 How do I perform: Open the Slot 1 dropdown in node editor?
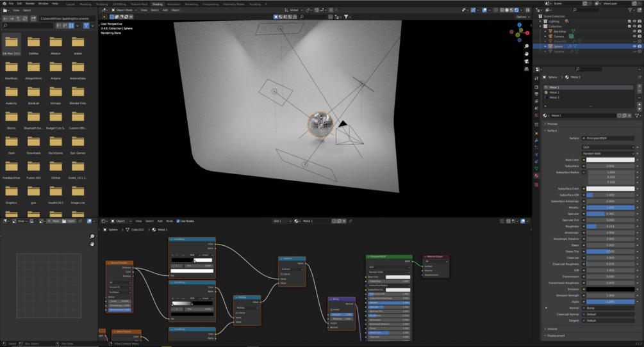pyautogui.click(x=282, y=221)
